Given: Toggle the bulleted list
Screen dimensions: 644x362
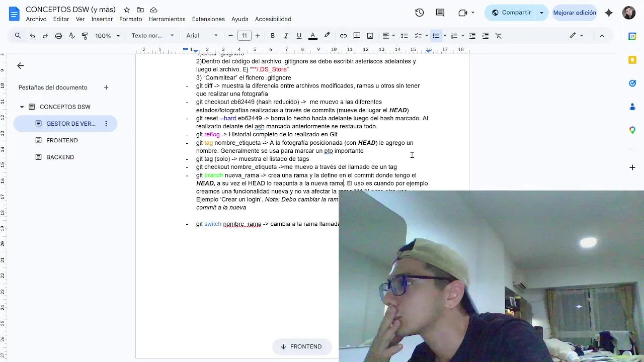Looking at the screenshot, I should pyautogui.click(x=436, y=36).
